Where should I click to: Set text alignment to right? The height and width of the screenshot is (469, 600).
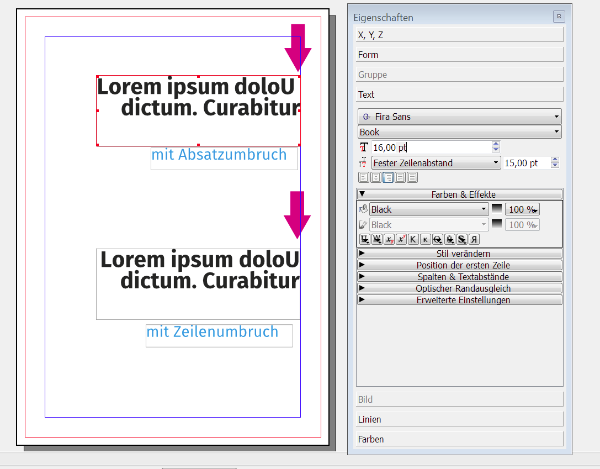coord(387,177)
